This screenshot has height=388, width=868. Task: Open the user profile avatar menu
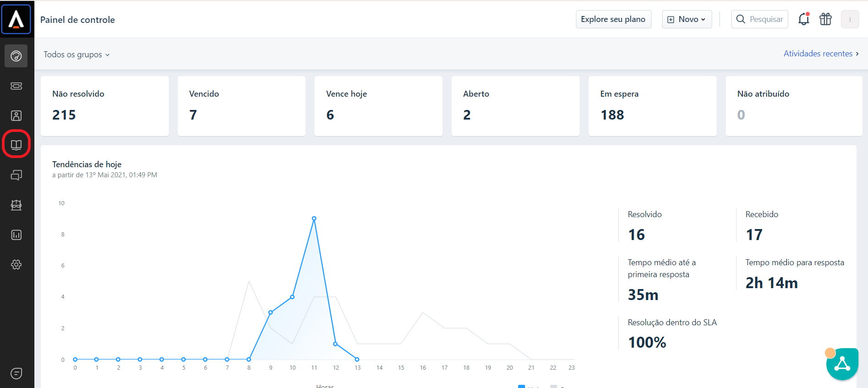coord(850,19)
